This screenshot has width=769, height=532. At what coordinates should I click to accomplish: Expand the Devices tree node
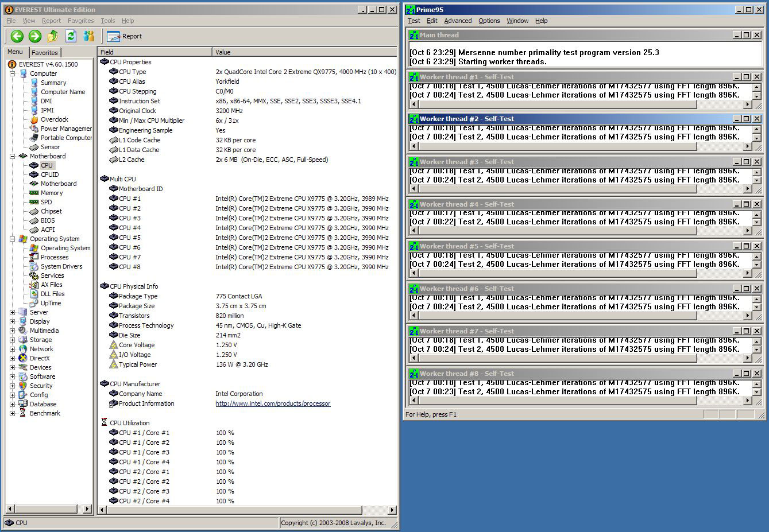click(x=13, y=367)
